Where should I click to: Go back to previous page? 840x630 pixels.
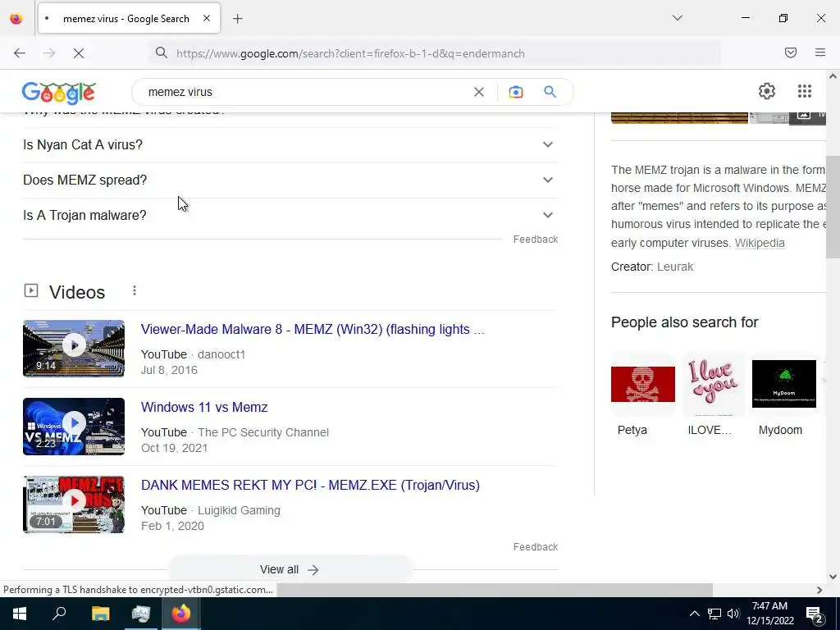pyautogui.click(x=20, y=53)
